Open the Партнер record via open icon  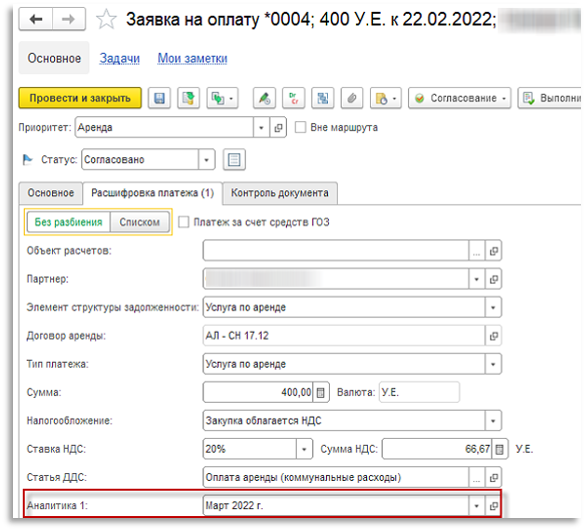(494, 279)
